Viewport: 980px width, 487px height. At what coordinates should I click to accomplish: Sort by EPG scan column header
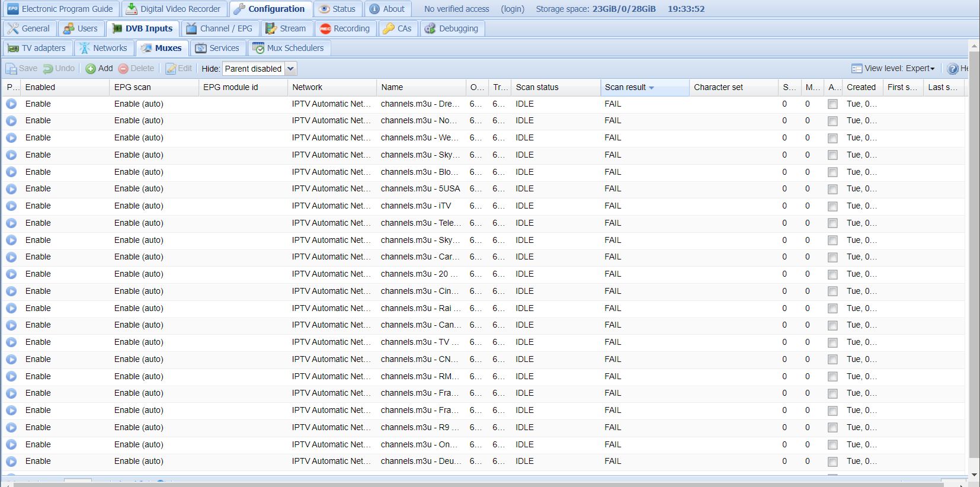click(x=154, y=87)
